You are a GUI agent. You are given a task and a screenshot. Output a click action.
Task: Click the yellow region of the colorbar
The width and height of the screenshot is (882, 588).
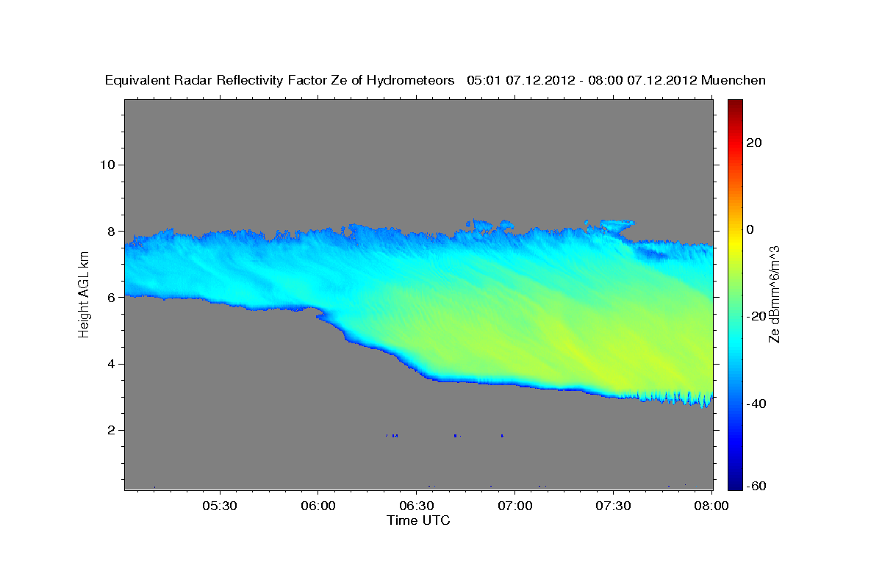point(735,243)
